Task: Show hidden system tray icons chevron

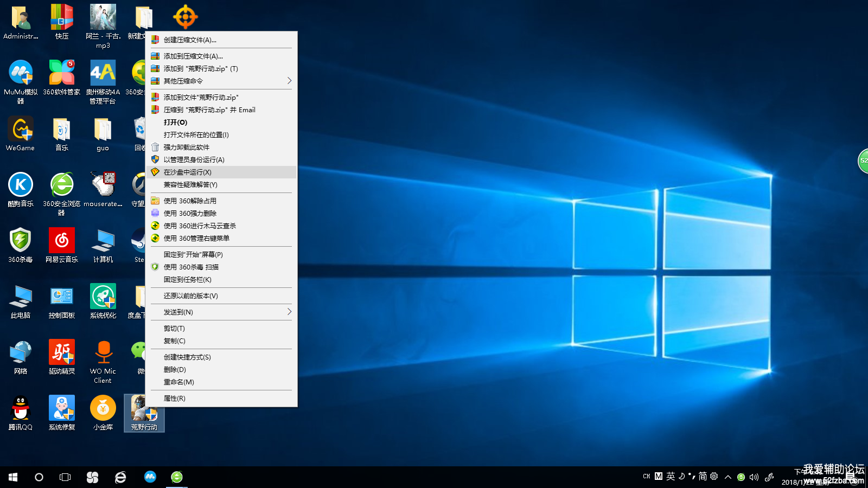Action: click(x=728, y=477)
